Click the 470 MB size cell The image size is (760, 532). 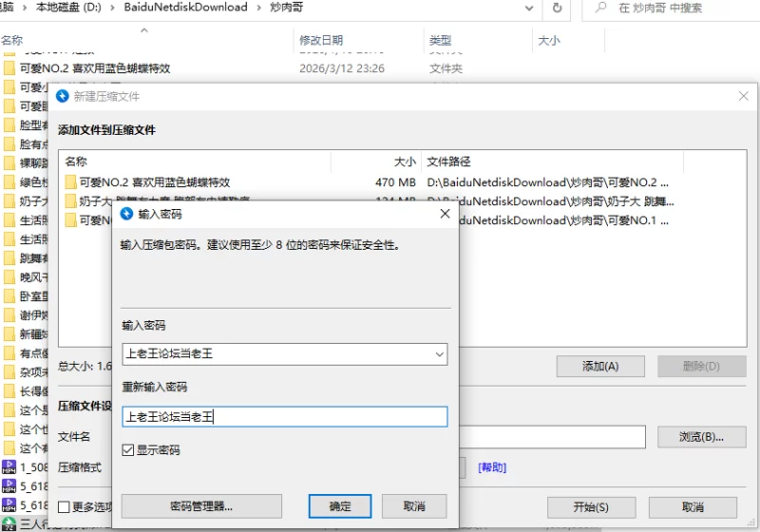pyautogui.click(x=395, y=182)
